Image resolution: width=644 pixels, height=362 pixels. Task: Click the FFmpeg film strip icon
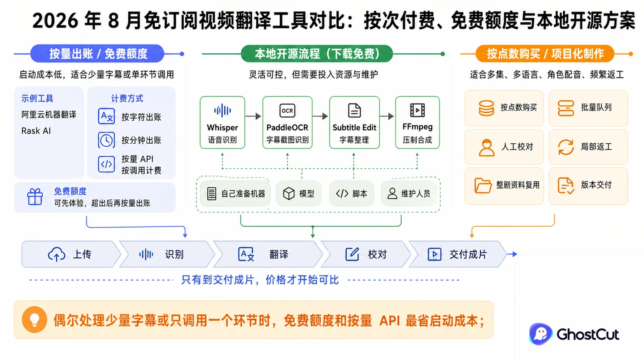coord(417,110)
